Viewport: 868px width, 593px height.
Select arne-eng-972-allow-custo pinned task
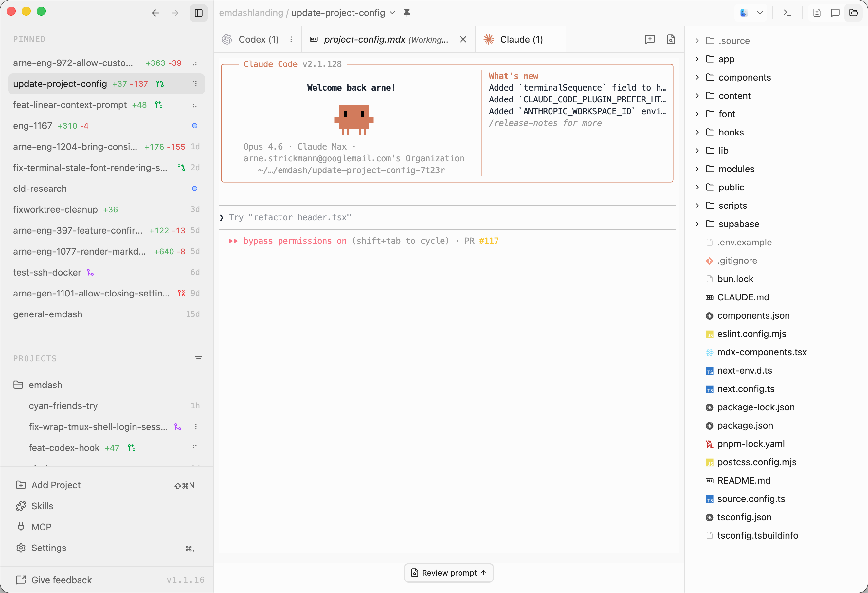click(x=106, y=63)
